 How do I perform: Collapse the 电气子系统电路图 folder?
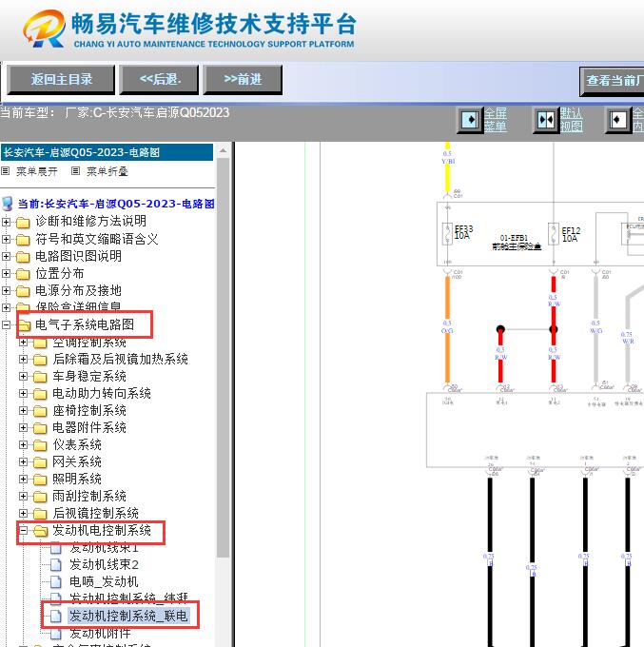(6, 324)
